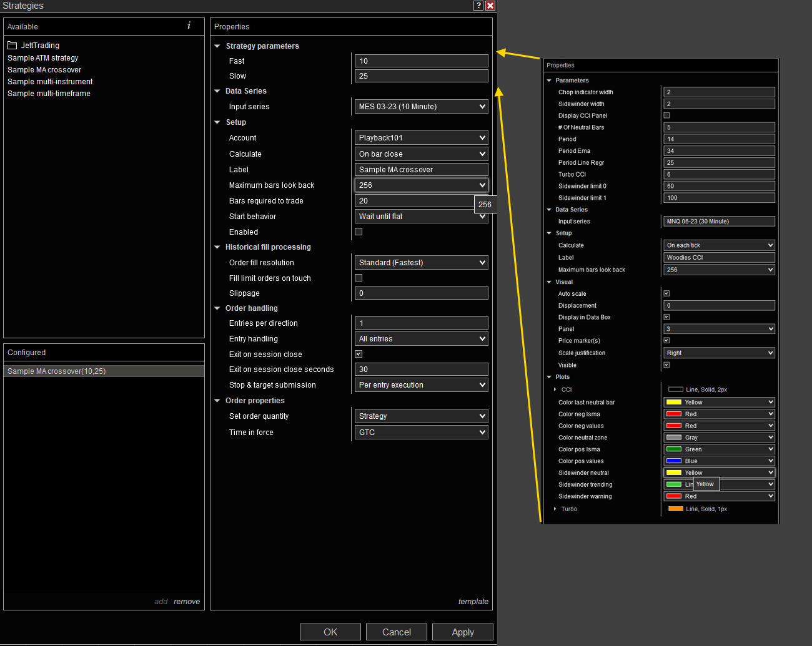Screen dimensions: 812x646
Task: Collapse the indicator Parameters section
Action: click(549, 81)
